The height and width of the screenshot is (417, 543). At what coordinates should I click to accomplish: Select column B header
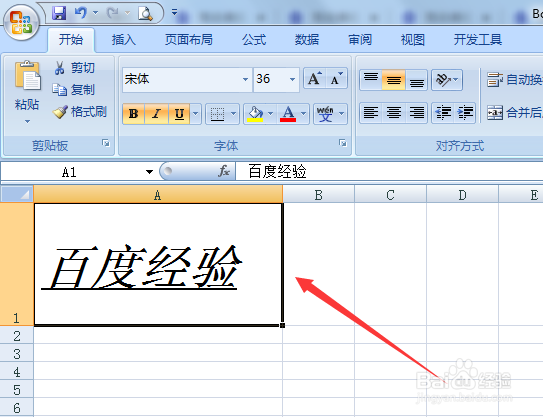[x=319, y=194]
